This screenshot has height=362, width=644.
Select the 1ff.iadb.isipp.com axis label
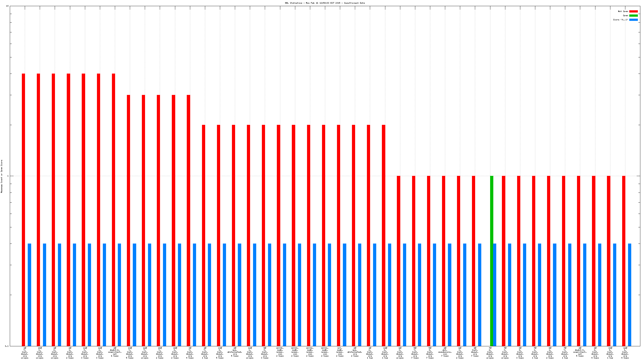pos(340,352)
